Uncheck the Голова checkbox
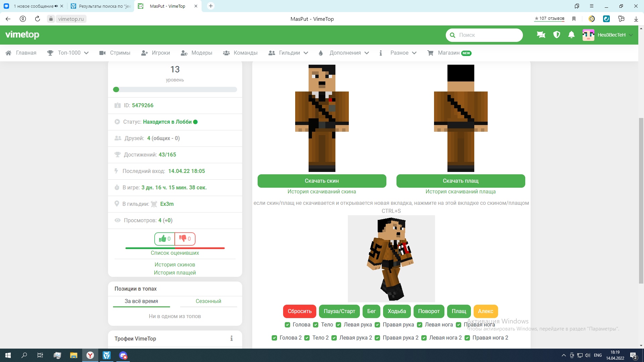This screenshot has width=644, height=362. click(x=287, y=325)
